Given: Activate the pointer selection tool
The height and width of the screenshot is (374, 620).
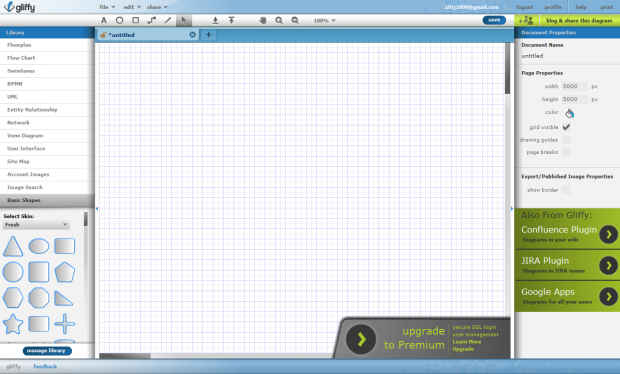Looking at the screenshot, I should pyautogui.click(x=183, y=20).
